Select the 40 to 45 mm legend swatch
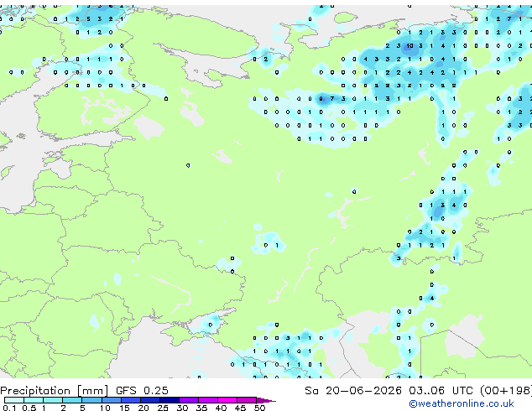 click(x=227, y=400)
